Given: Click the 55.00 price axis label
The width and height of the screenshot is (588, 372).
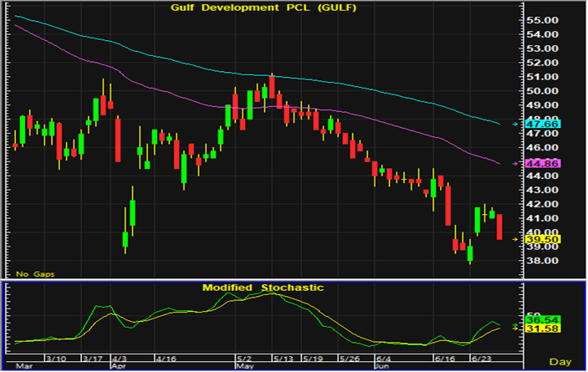Looking at the screenshot, I should tap(543, 20).
